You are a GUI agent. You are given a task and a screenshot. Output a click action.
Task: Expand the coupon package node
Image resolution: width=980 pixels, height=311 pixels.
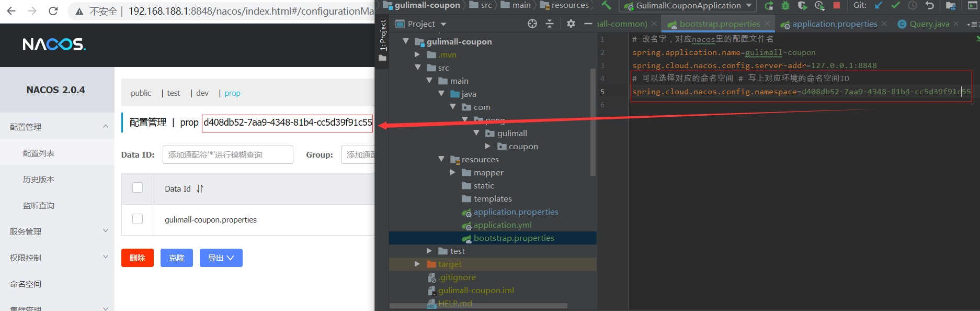[487, 146]
